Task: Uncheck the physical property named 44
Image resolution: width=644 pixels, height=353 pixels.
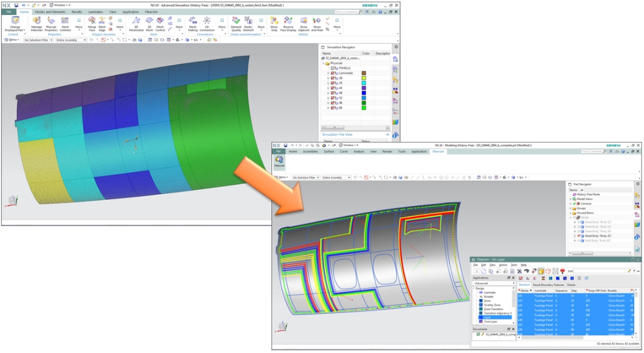Action: (333, 88)
